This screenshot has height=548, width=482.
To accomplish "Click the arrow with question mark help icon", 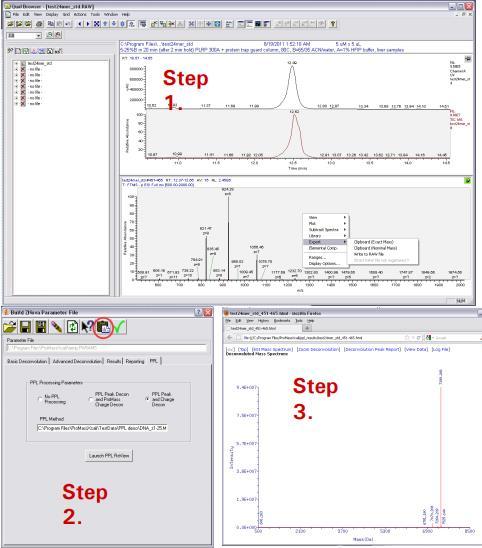I will click(x=87, y=327).
